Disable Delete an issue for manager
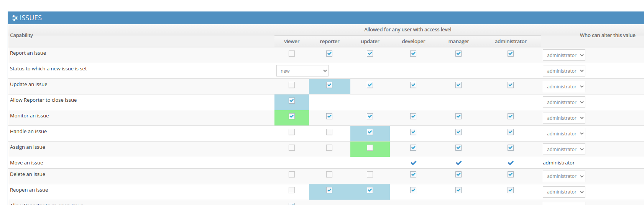This screenshot has height=205, width=644. (x=458, y=174)
